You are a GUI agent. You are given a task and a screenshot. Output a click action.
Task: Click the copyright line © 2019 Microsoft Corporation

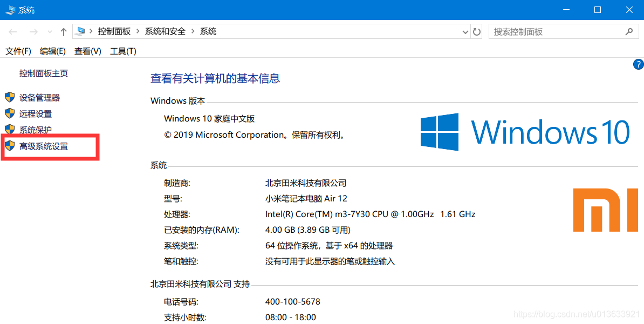click(x=255, y=135)
